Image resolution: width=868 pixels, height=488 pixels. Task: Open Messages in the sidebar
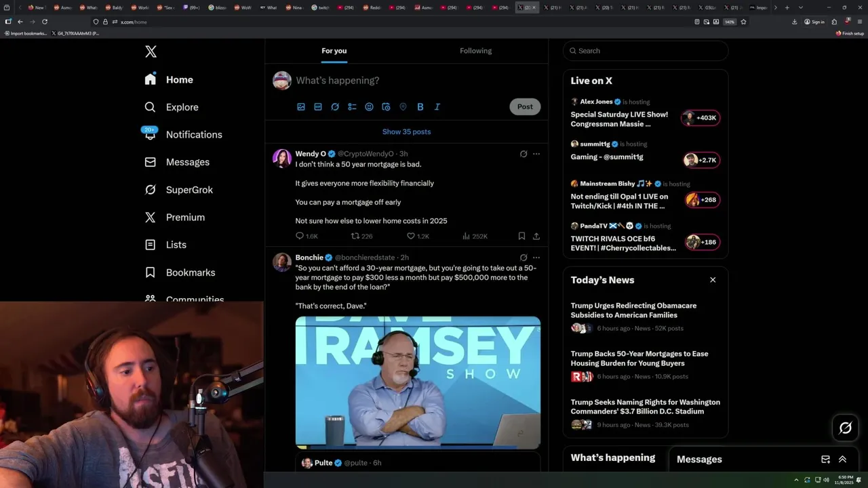(x=177, y=162)
